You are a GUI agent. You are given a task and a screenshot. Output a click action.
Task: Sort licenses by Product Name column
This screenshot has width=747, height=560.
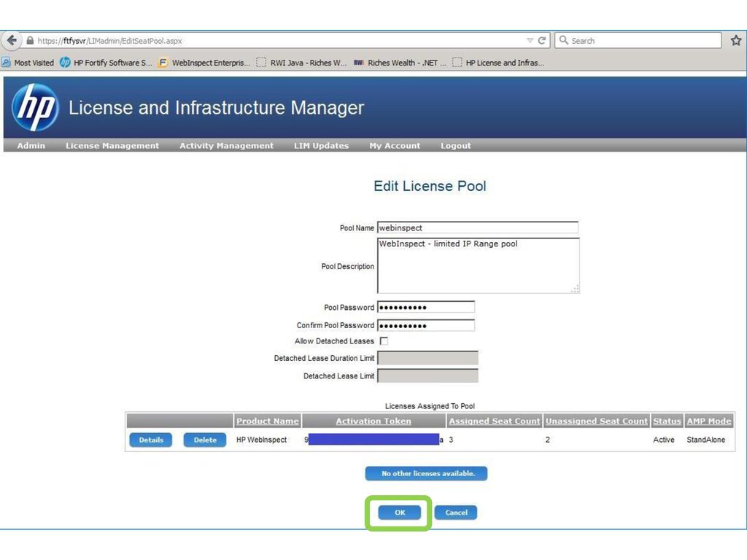pyautogui.click(x=268, y=421)
